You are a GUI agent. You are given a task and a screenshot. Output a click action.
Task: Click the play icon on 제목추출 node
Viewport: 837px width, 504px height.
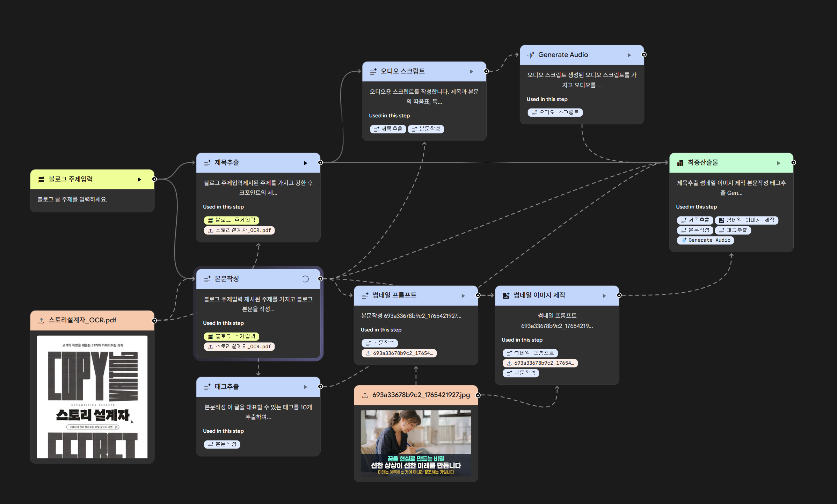tap(305, 163)
